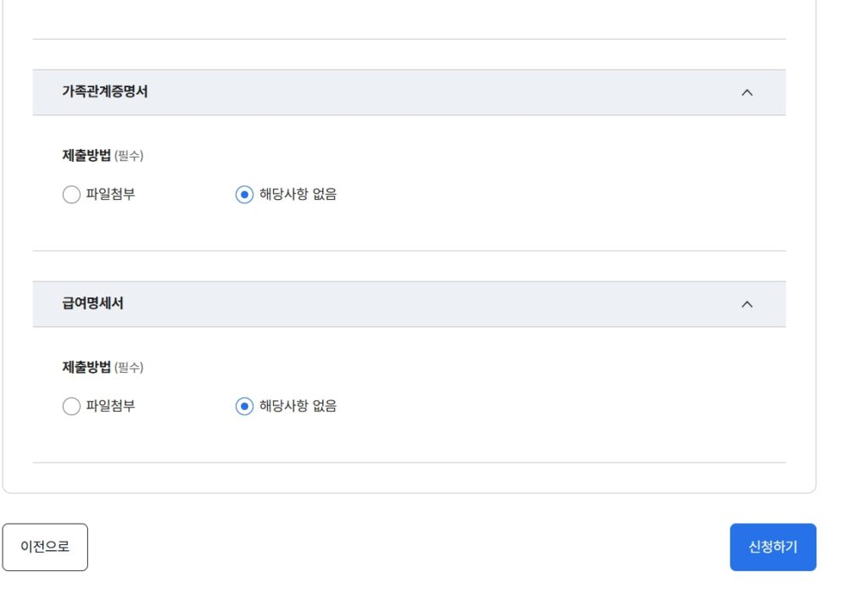
Task: Go back with the 이전으로 button
Action: (45, 547)
